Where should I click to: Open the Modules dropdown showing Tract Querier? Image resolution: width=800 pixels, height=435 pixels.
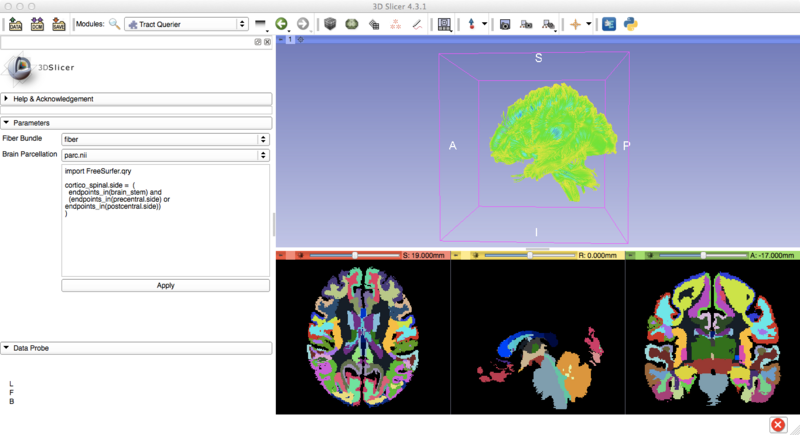(x=187, y=23)
